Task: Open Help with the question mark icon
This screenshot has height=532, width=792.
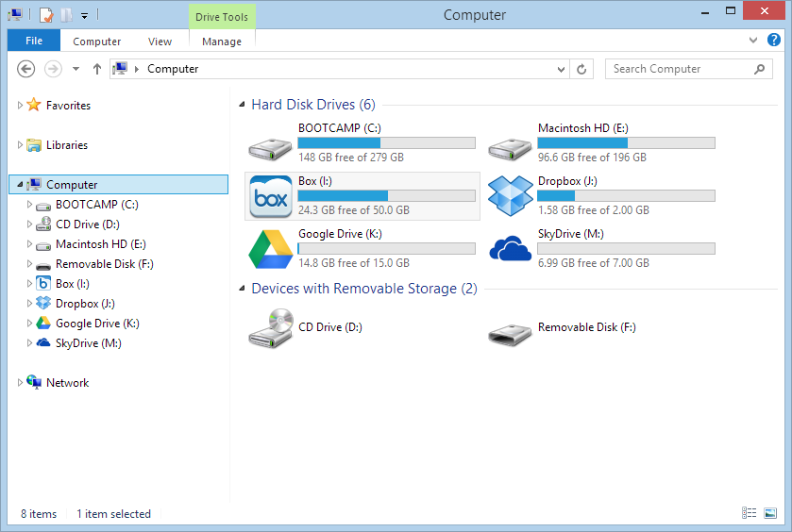Action: [773, 40]
